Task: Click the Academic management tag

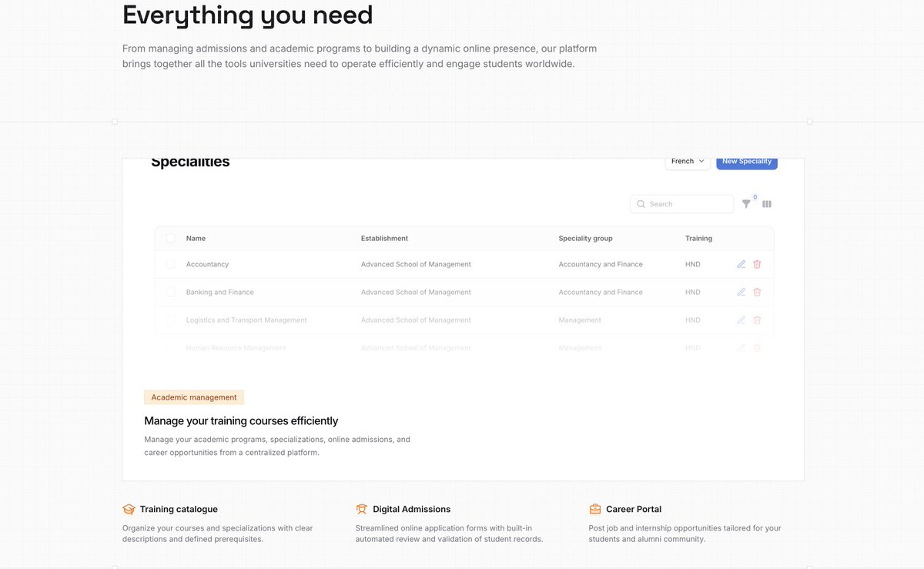Action: [x=194, y=397]
